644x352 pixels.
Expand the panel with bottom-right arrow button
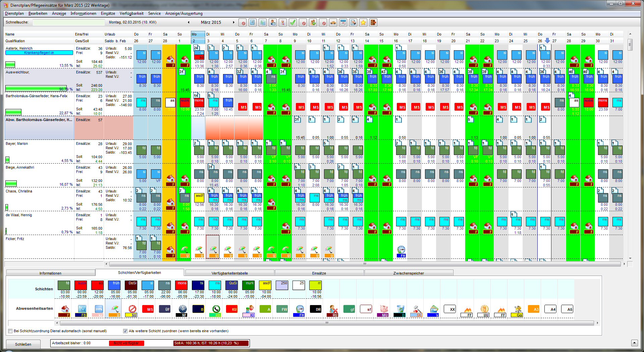634,343
